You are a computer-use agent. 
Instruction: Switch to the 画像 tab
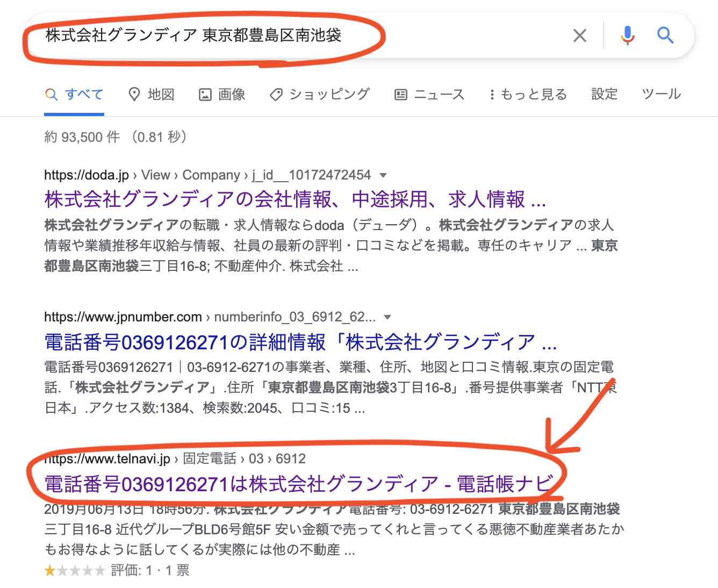(x=222, y=95)
